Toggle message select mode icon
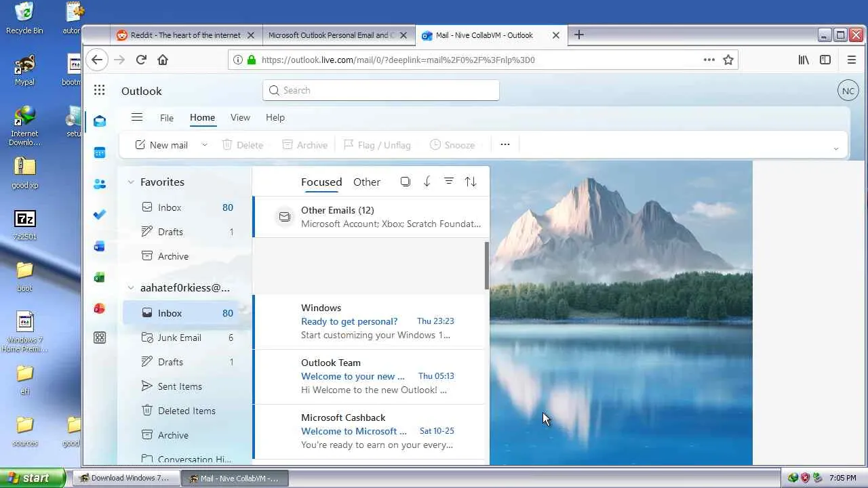The width and height of the screenshot is (868, 488). pyautogui.click(x=405, y=182)
